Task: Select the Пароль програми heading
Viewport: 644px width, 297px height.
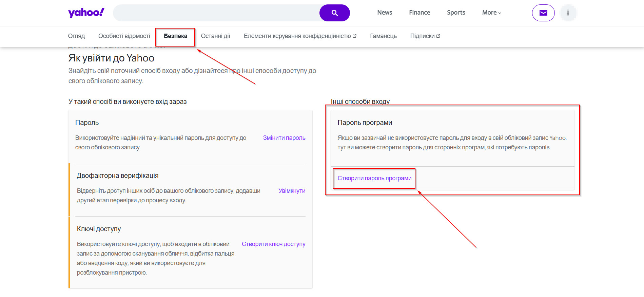Action: [x=365, y=123]
